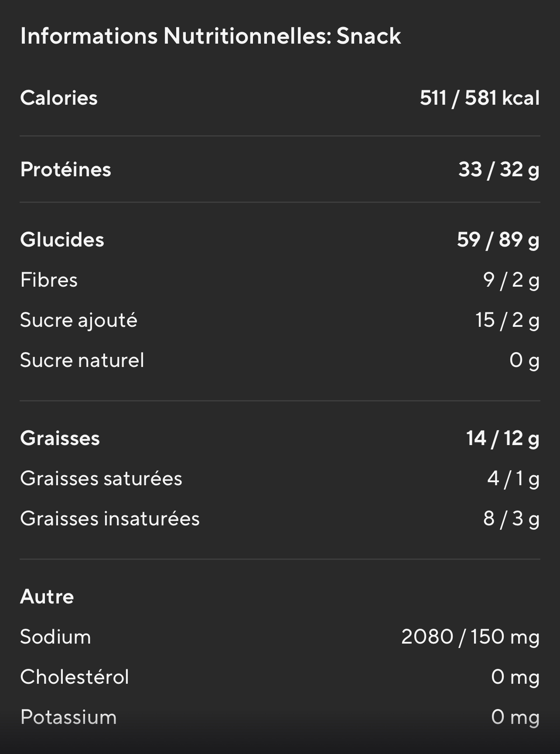
Task: Tap the 59 / 89 g glucides value
Action: point(498,240)
